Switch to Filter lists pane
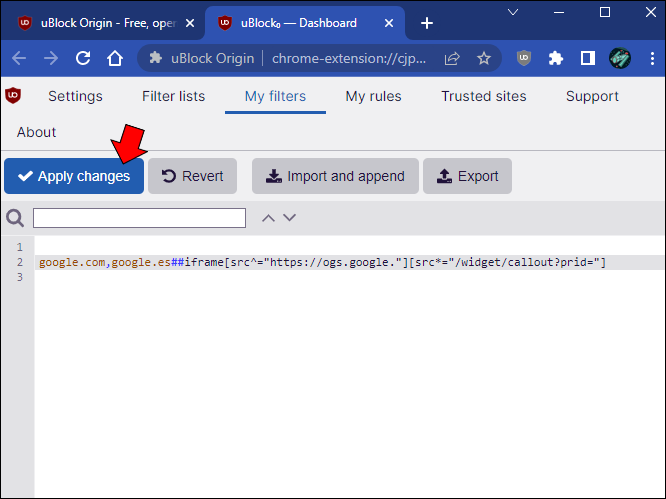 [x=173, y=96]
